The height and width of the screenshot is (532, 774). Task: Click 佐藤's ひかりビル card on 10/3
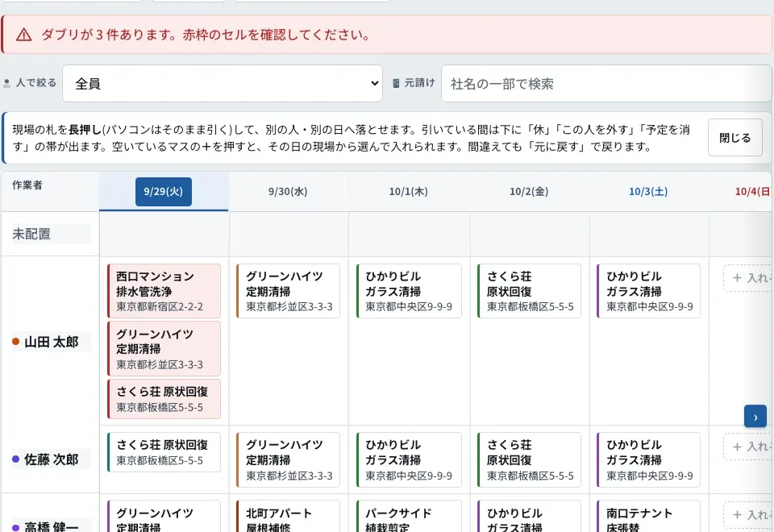(648, 460)
